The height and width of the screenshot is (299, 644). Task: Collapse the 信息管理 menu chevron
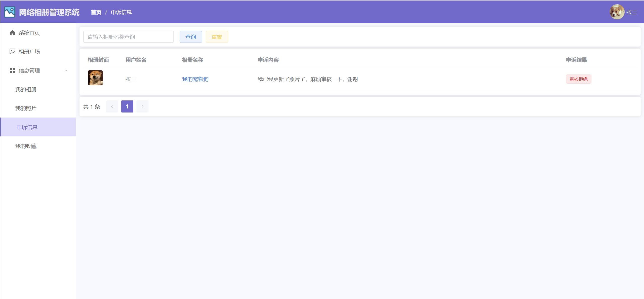pyautogui.click(x=66, y=70)
